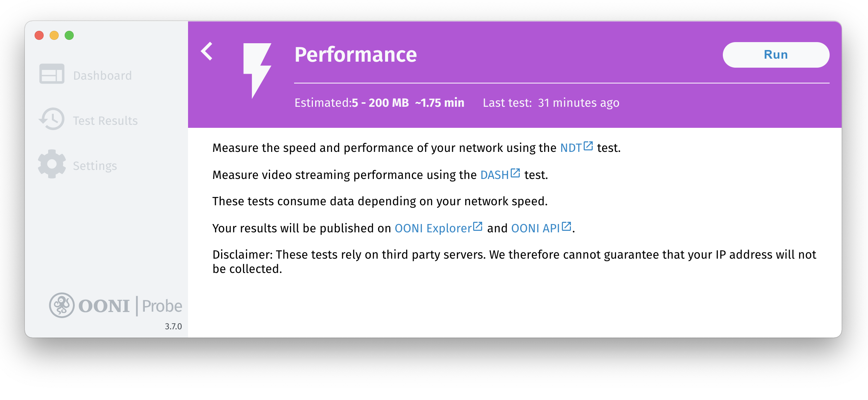The image size is (868, 400).
Task: Go to Dashboard in sidebar
Action: click(x=102, y=76)
